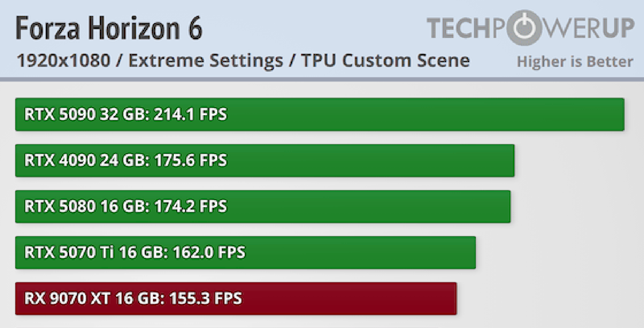Image resolution: width=644 pixels, height=328 pixels.
Task: Select the RTX 4090 24 GB label
Action: (x=87, y=160)
